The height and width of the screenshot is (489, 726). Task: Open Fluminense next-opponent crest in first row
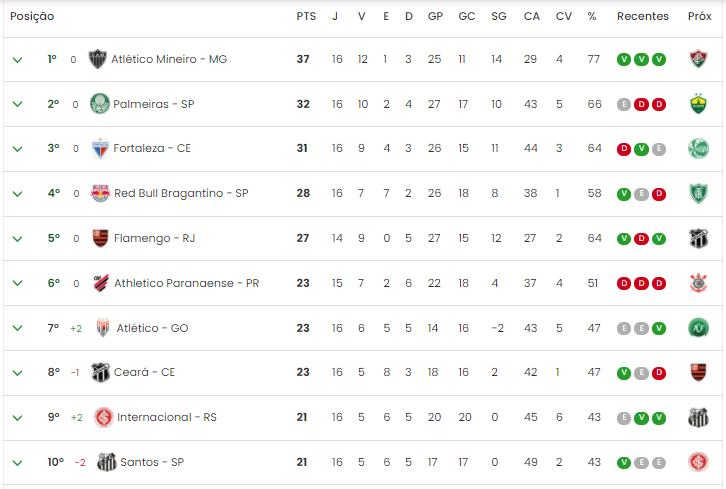pyautogui.click(x=698, y=59)
